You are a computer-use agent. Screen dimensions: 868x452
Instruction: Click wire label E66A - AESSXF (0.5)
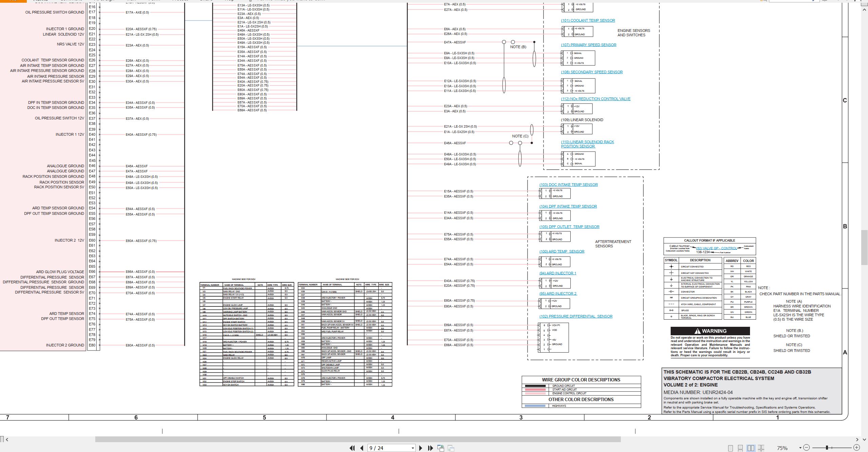click(x=140, y=272)
